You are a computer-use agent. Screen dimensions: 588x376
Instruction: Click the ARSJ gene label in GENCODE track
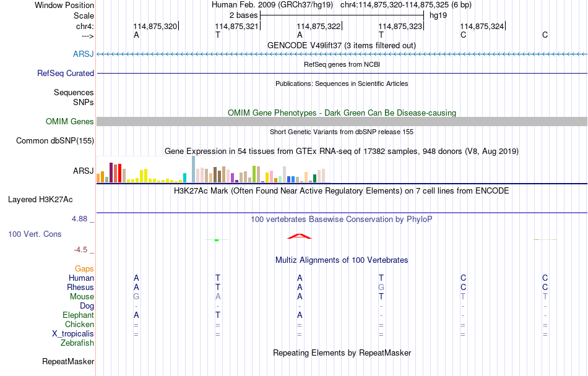84,54
